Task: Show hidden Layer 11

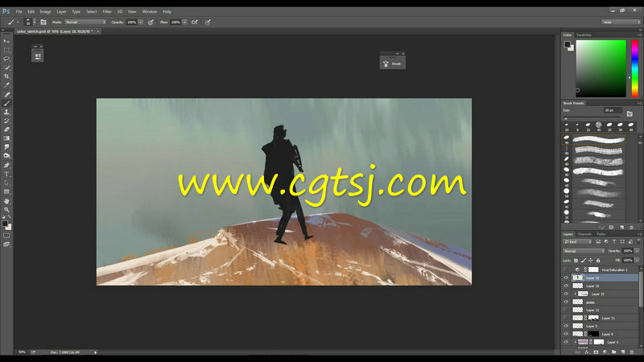Action: [x=566, y=318]
